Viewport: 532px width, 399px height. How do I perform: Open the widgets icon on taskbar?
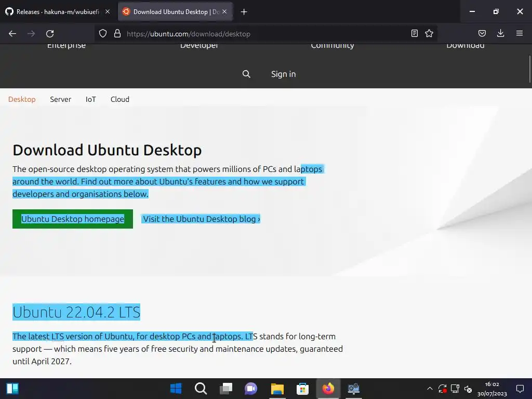13,389
